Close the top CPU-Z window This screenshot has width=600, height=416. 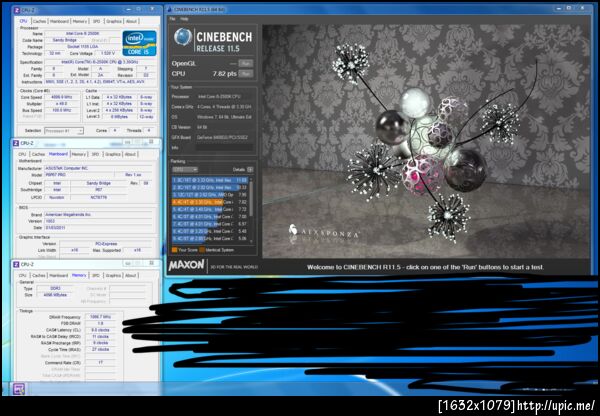(x=152, y=8)
